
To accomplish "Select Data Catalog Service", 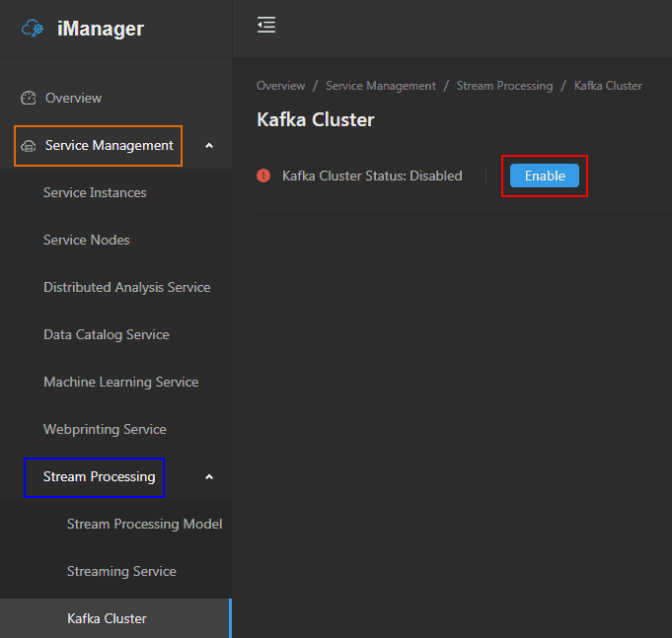I will click(x=107, y=334).
